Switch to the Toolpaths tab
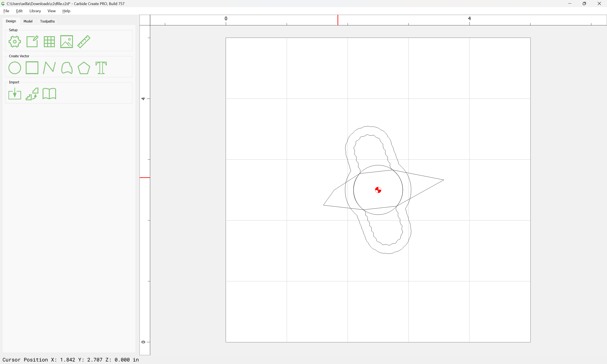This screenshot has height=364, width=607. point(47,21)
